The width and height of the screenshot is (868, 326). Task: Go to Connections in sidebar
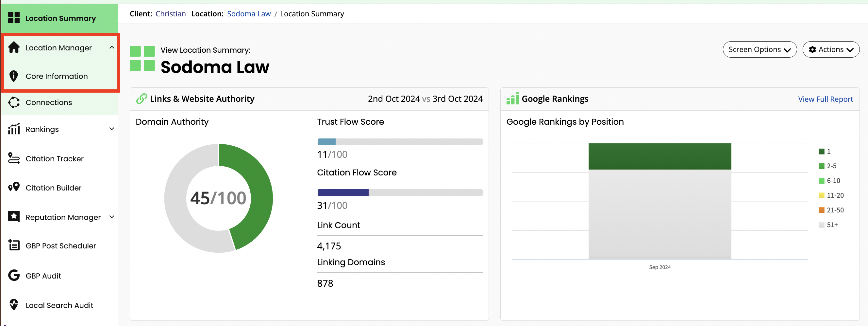click(x=59, y=102)
